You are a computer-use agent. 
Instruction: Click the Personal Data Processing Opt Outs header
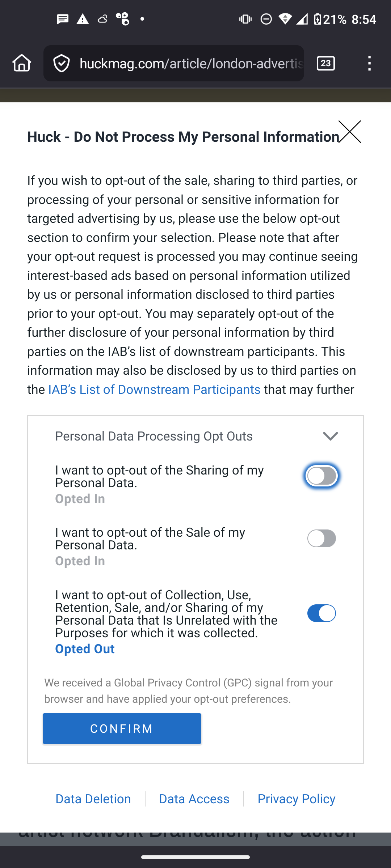(154, 437)
